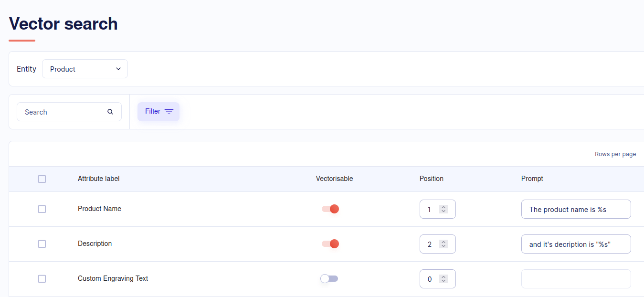Click the stepper up arrow for Description position
This screenshot has width=644, height=297.
click(443, 242)
